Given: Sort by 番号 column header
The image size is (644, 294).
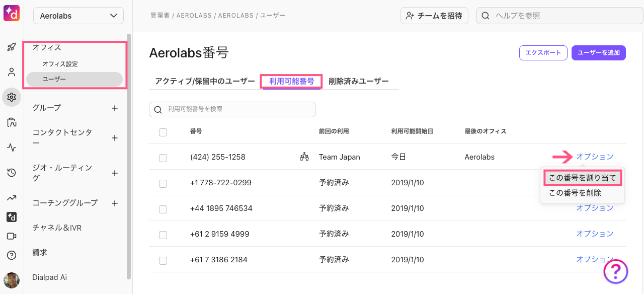Looking at the screenshot, I should pyautogui.click(x=196, y=131).
